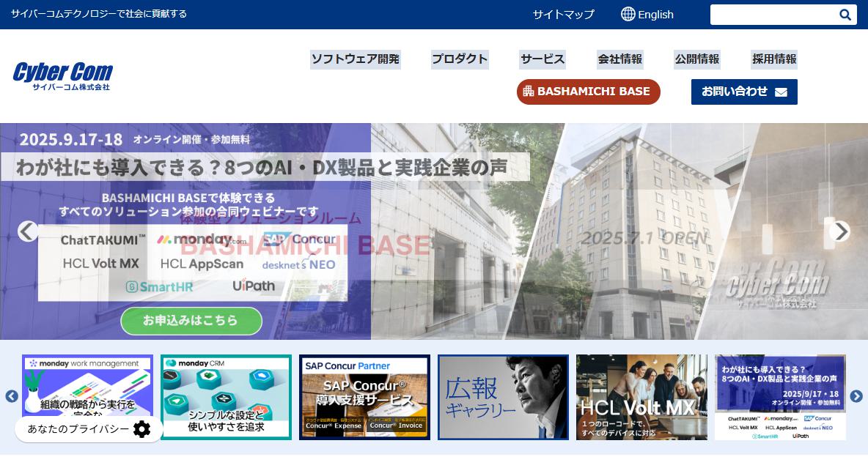Open the Cyber Com logo homepage
Viewport: 868px width, 457px height.
pos(62,76)
